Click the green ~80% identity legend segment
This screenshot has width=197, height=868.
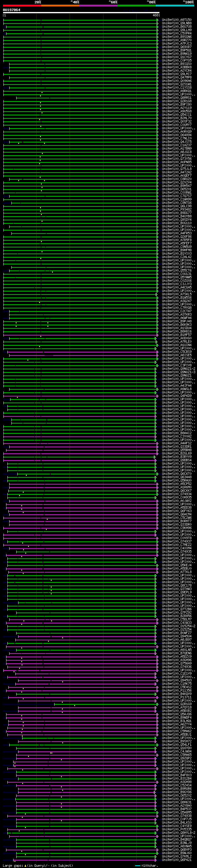coord(137,6)
